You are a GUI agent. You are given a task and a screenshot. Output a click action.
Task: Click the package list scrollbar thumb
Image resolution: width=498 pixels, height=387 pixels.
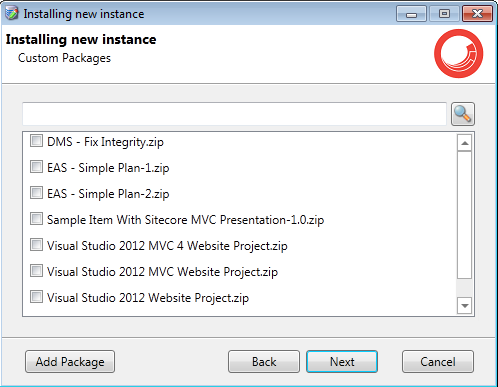pos(464,215)
